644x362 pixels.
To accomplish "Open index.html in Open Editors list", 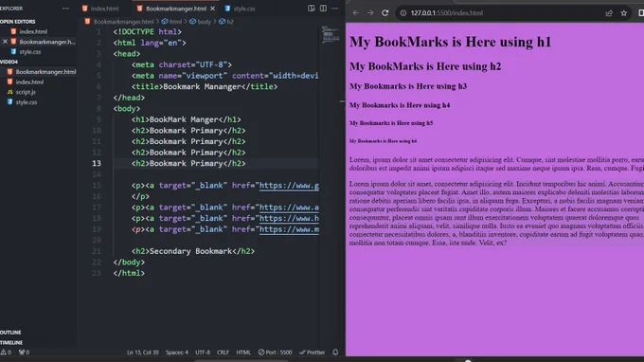I will pyautogui.click(x=33, y=31).
